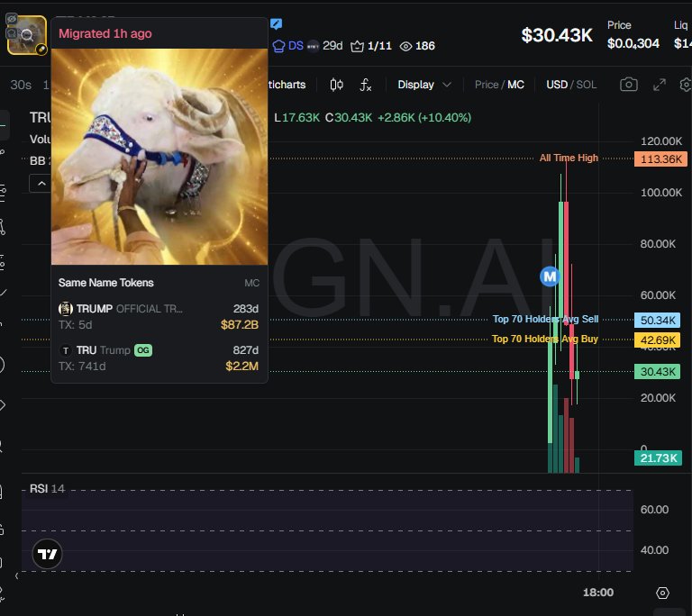Open the Display dropdown
The width and height of the screenshot is (692, 616).
point(424,85)
